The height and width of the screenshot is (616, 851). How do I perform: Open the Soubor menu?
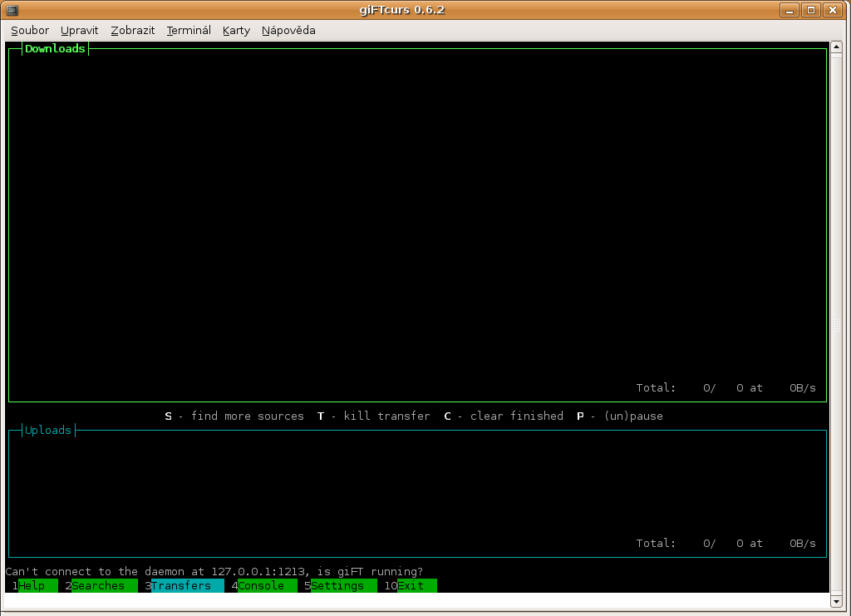pos(30,31)
